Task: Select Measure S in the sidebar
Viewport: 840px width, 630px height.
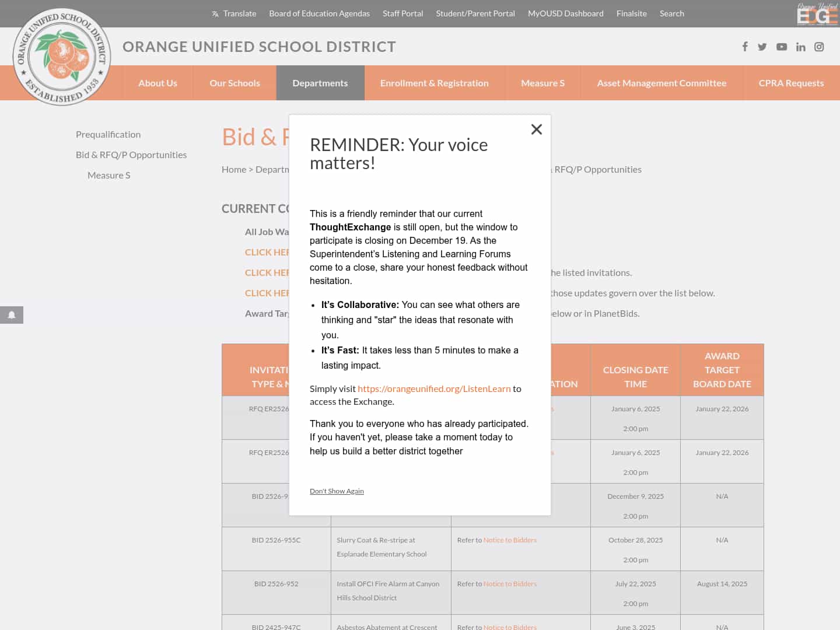Action: 108,174
